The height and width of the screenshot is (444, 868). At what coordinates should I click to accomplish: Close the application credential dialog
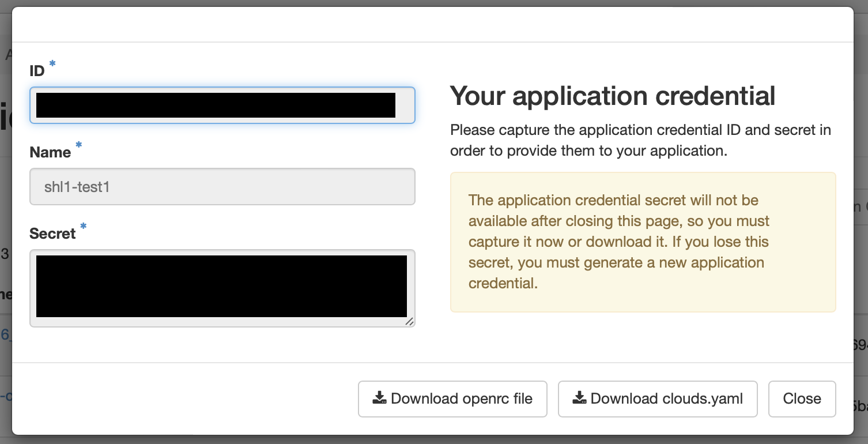(802, 398)
